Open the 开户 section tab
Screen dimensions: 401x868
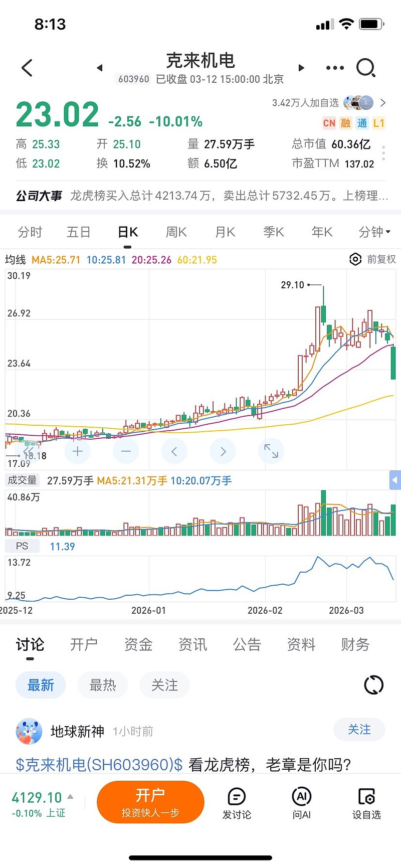[84, 644]
